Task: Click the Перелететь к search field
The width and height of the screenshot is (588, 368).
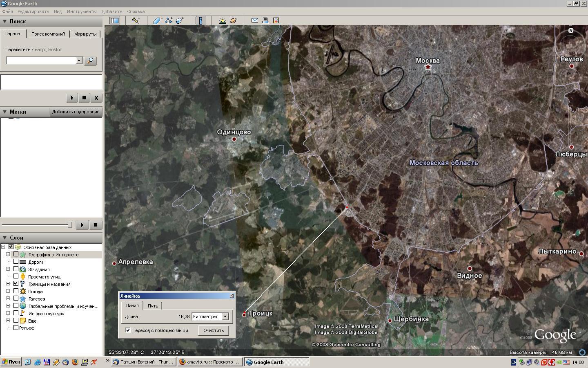Action: 41,61
